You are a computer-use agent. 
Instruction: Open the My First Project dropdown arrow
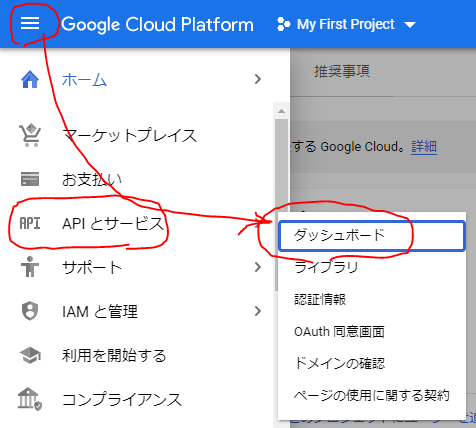tap(410, 25)
